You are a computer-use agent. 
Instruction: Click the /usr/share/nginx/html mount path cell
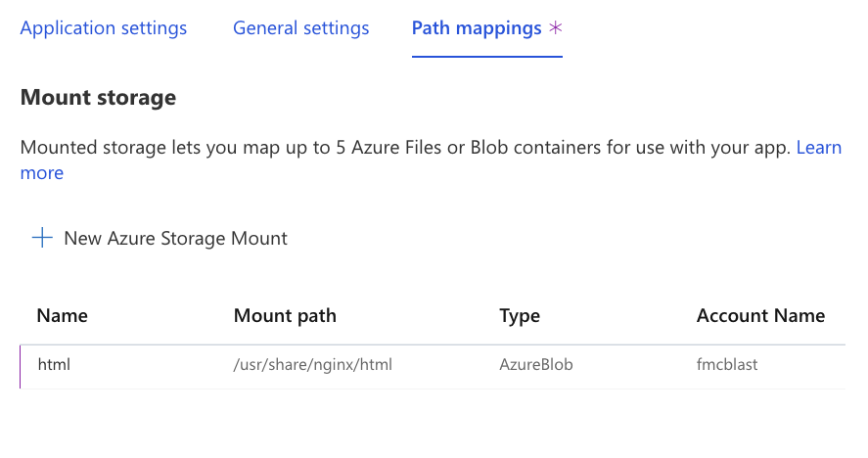point(313,364)
